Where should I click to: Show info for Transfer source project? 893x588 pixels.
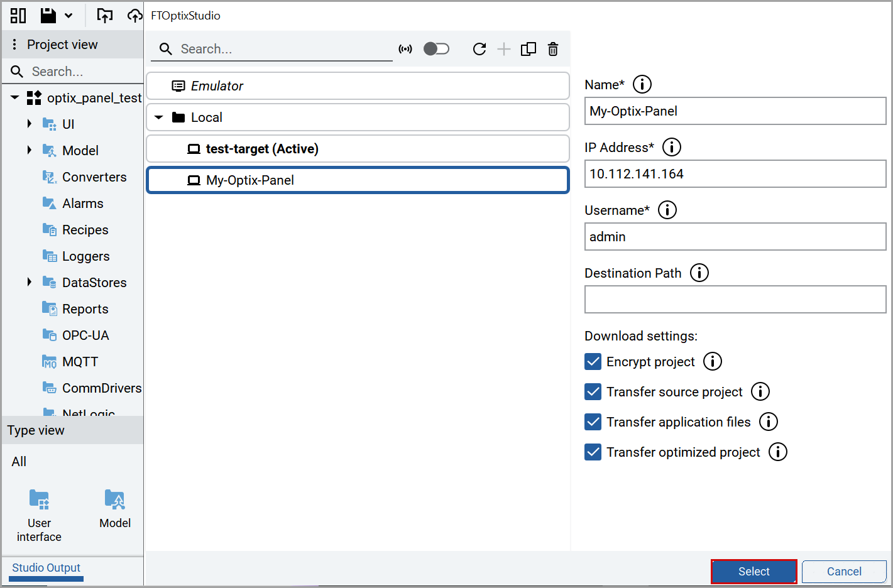760,391
